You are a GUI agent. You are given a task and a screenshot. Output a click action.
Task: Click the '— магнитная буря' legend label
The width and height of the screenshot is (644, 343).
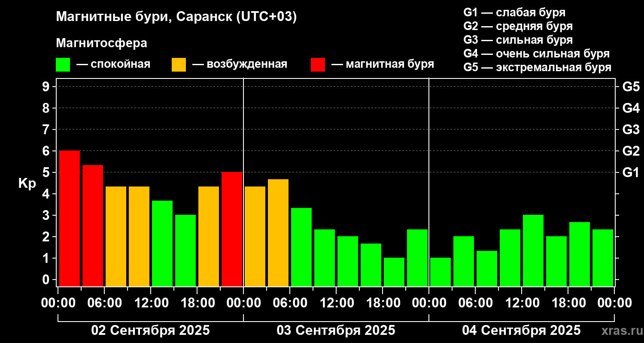383,64
